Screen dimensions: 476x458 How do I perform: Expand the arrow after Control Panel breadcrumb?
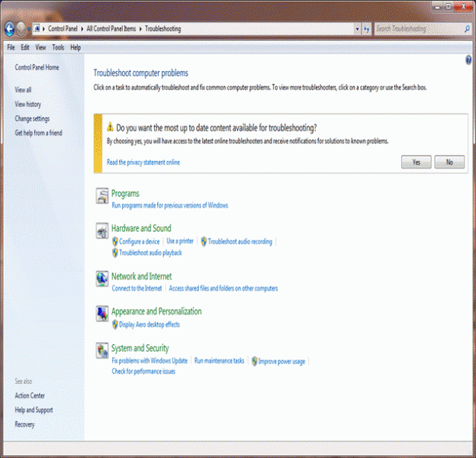tap(82, 29)
